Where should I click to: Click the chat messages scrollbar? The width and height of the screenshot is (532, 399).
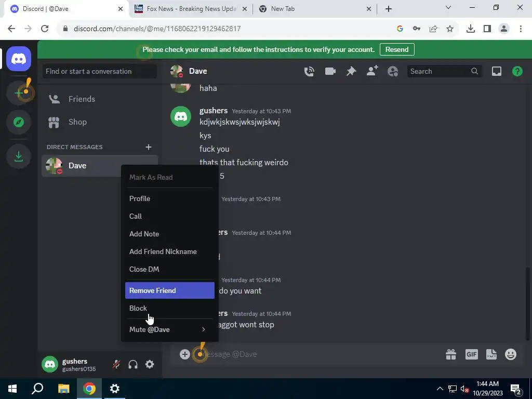[x=528, y=303]
